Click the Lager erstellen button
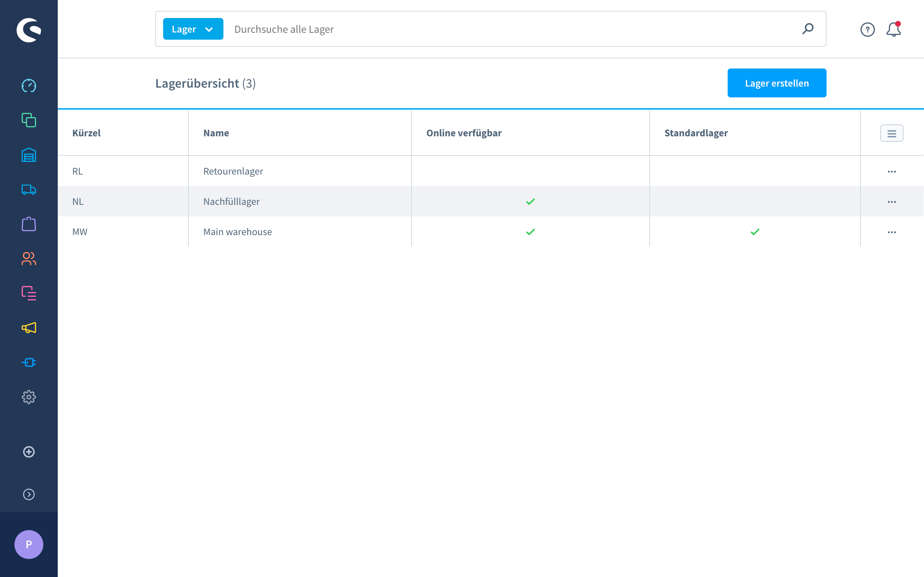 777,83
